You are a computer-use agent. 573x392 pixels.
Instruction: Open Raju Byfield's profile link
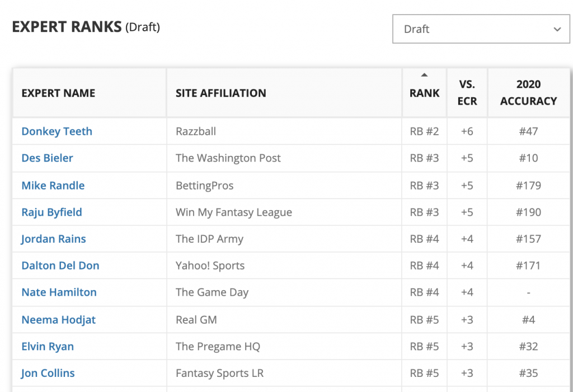(51, 212)
